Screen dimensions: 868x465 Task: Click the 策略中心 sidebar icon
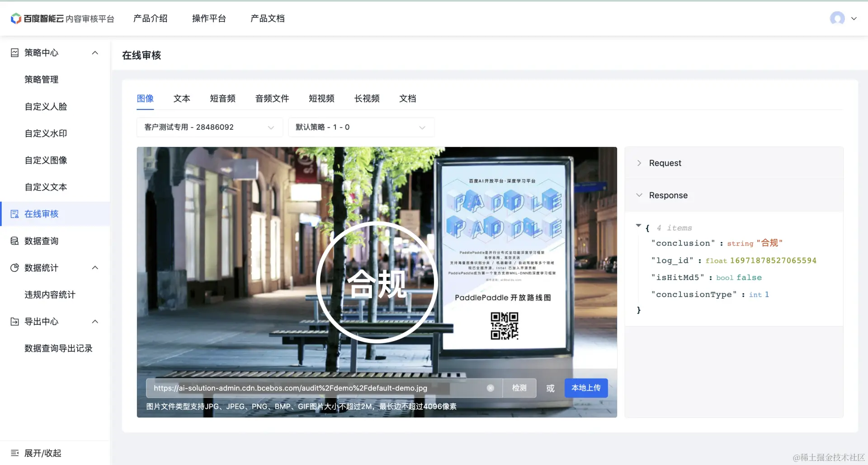pos(15,53)
